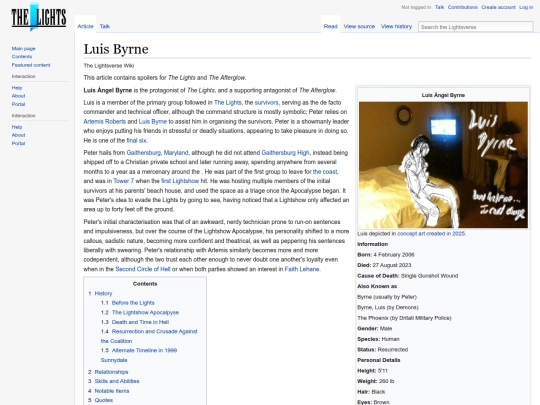Click the Gender: Male entry
Screen dimensions: 540x405
point(374,329)
